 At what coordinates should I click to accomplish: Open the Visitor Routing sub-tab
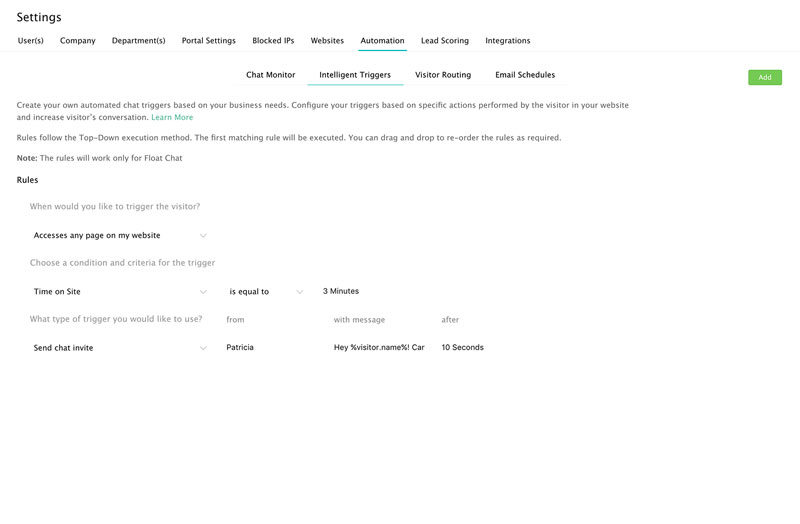click(443, 75)
